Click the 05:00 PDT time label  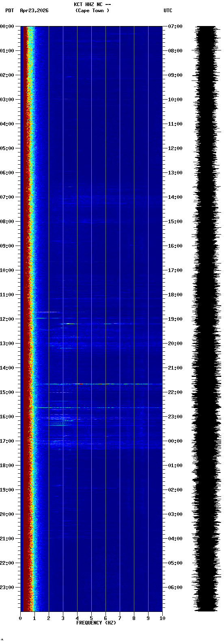7,148
